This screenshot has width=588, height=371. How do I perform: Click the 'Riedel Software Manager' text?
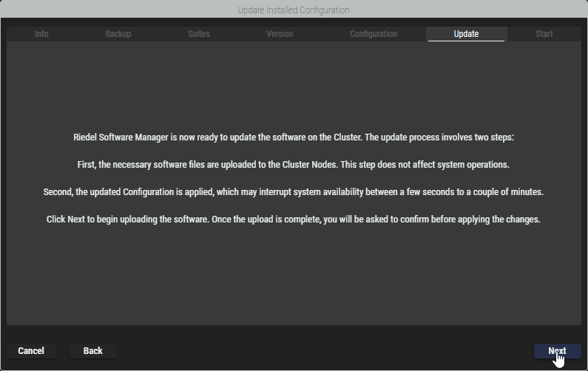120,137
